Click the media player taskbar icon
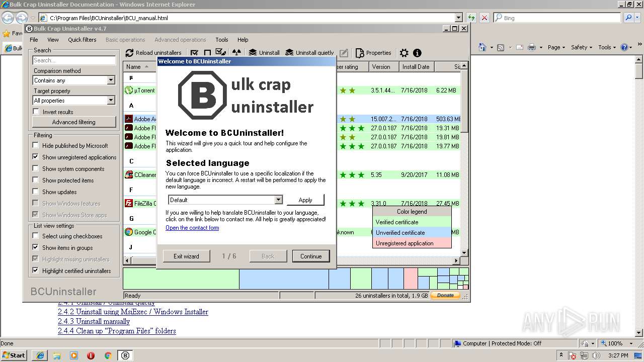Image resolution: width=644 pixels, height=362 pixels. [74, 355]
